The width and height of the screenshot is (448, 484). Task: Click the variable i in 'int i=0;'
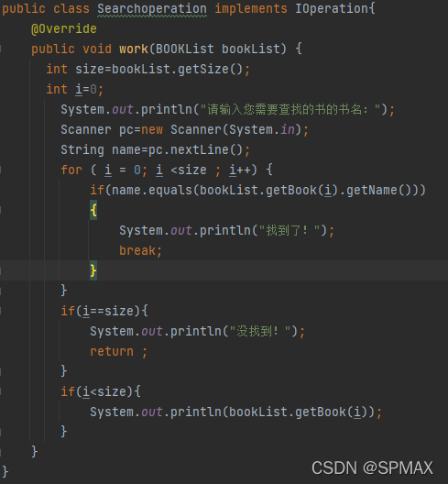[79, 89]
